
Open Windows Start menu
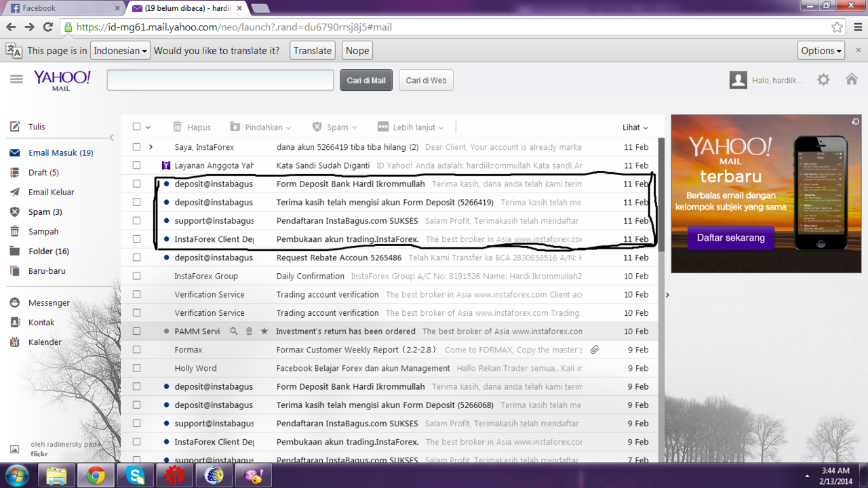[x=16, y=475]
